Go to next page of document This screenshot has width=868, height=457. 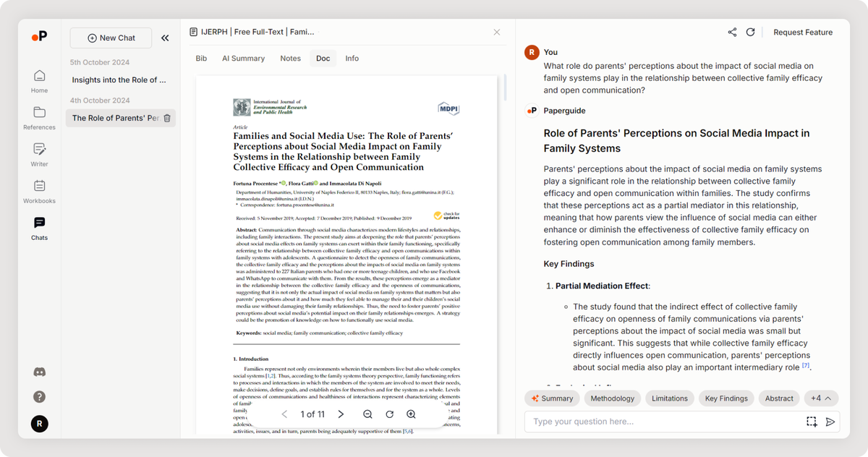(341, 414)
